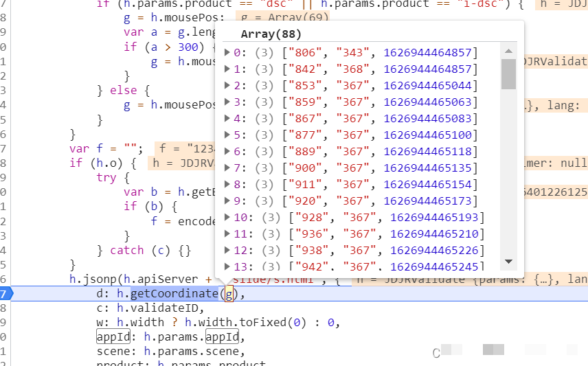The image size is (588, 366).
Task: Click the highlighted getCoordinate function name
Action: pos(174,294)
